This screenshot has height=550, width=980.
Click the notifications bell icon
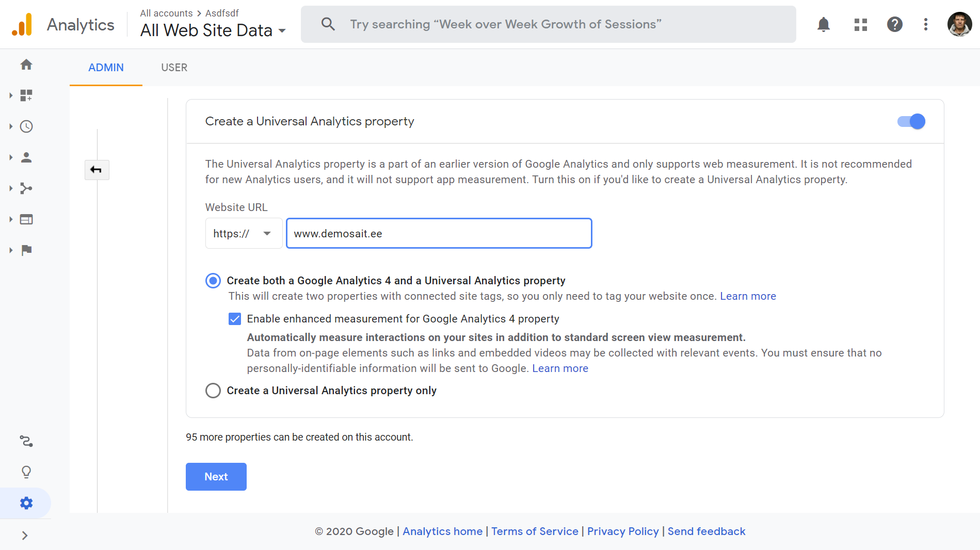[824, 24]
